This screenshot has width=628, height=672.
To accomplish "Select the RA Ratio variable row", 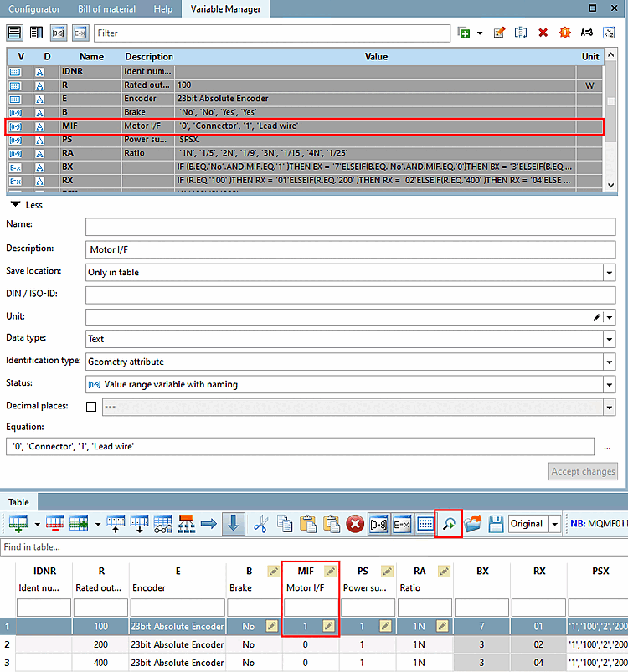I will [304, 153].
